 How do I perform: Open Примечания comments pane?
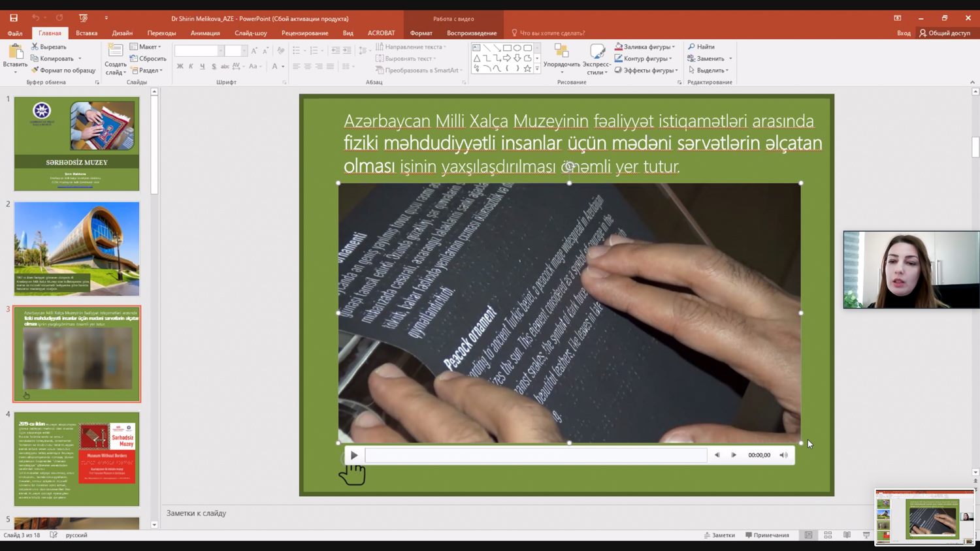tap(767, 535)
